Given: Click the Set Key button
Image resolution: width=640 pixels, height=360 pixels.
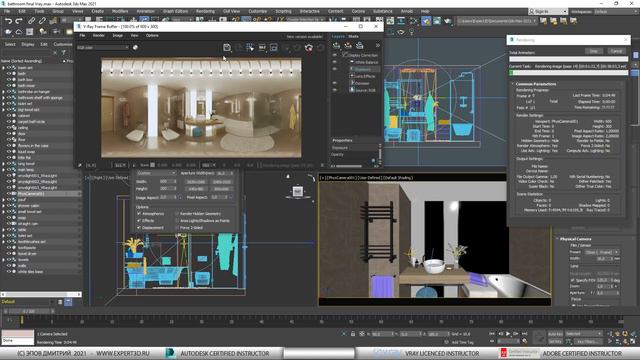Looking at the screenshot, I should tap(555, 341).
